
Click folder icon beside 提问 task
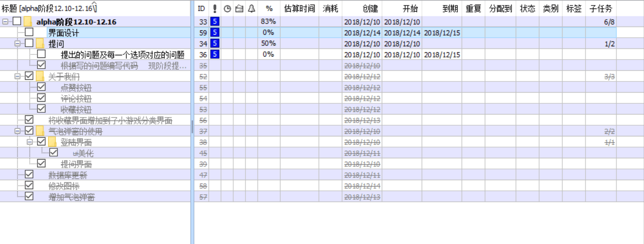[40, 43]
